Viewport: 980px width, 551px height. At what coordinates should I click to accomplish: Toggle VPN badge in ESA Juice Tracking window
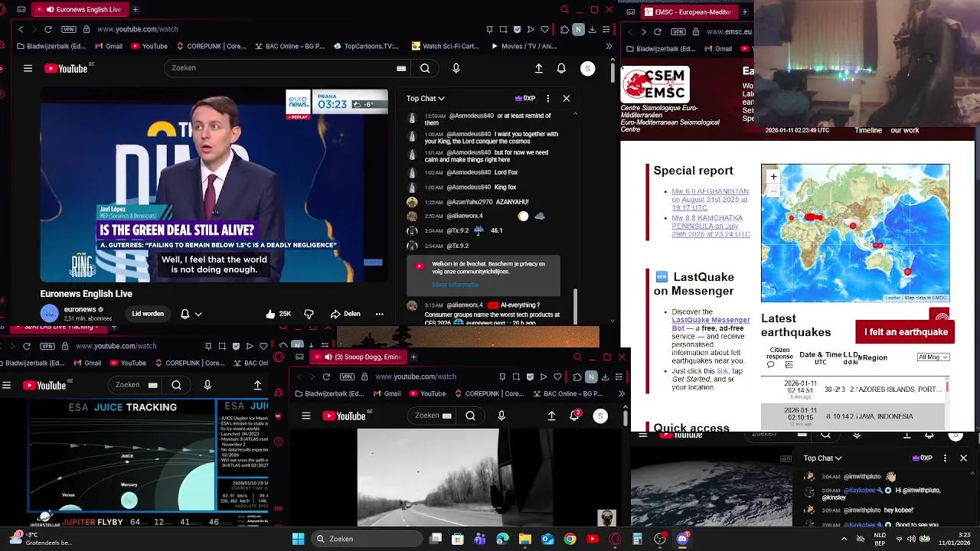(x=47, y=346)
